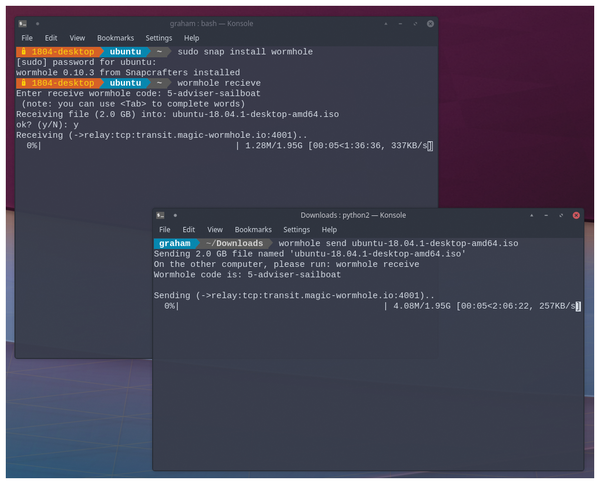Click 'Enter receive wormhole code: 5-adviser-sailboat' line

pos(138,93)
